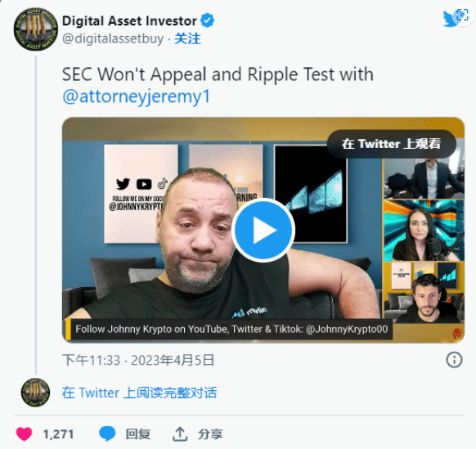This screenshot has height=449, width=476.
Task: Open Digital Asset Investor profile avatar
Action: tap(36, 29)
